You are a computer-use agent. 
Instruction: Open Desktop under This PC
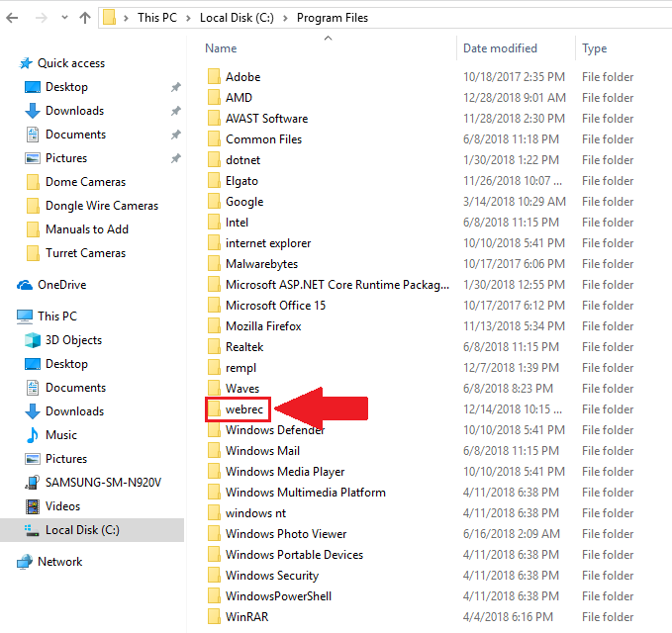click(x=66, y=364)
